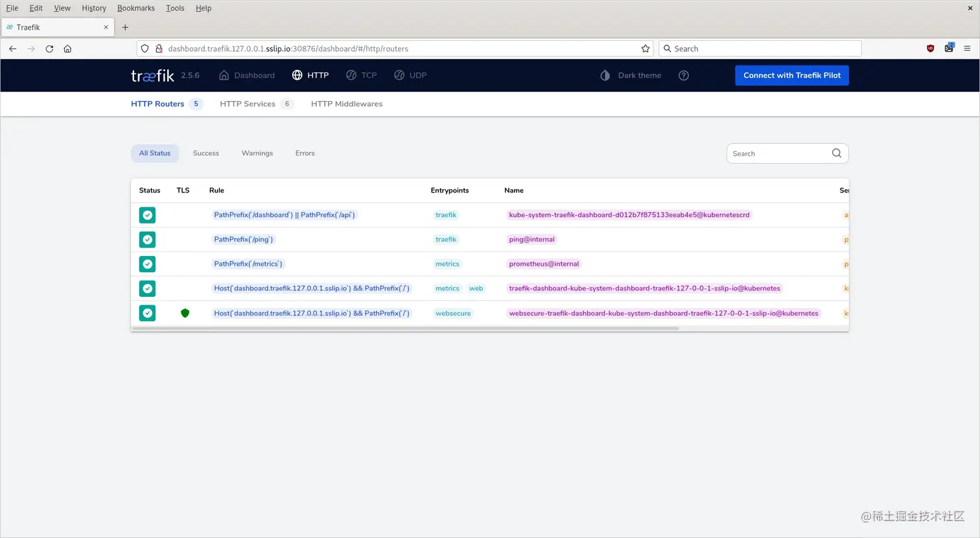Open the container extension icon in toolbar
This screenshot has width=980, height=538.
(949, 48)
